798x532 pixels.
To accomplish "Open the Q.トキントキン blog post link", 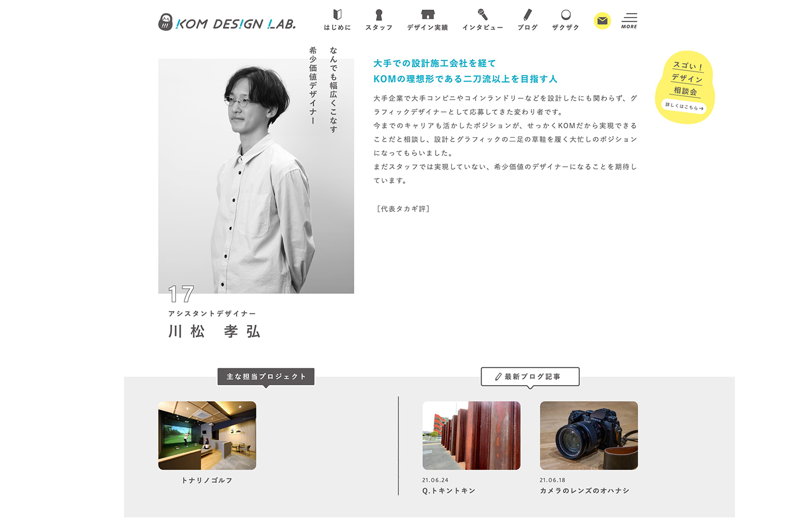I will (x=448, y=491).
